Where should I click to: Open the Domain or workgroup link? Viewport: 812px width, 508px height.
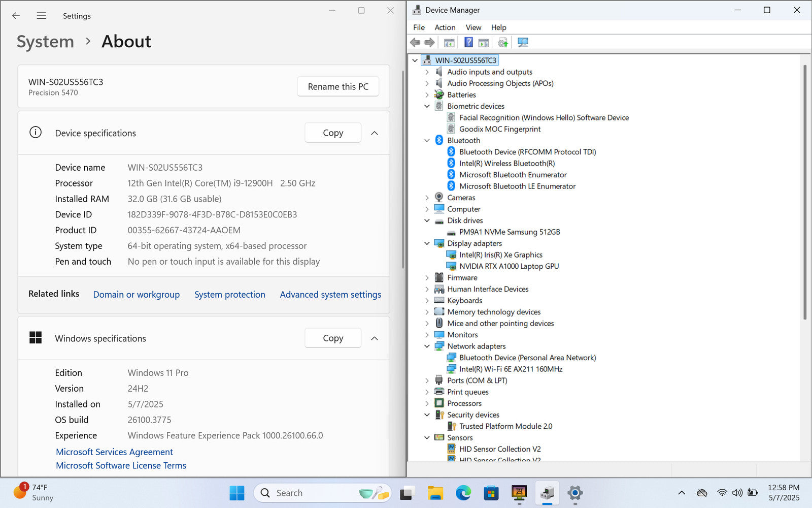pyautogui.click(x=136, y=294)
